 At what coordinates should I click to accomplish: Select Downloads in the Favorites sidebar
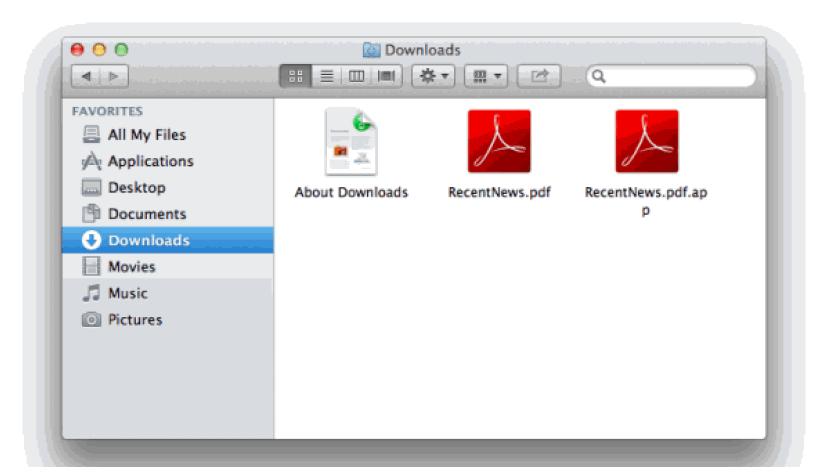click(148, 240)
